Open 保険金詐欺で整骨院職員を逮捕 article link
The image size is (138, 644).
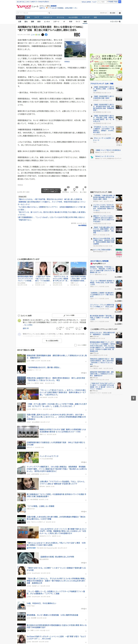tap(57, 356)
